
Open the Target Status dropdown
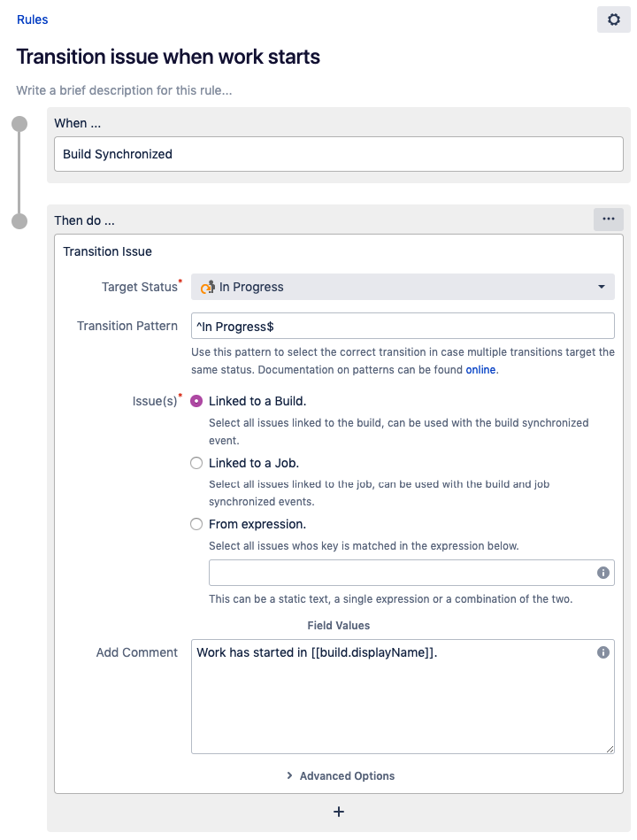[403, 287]
